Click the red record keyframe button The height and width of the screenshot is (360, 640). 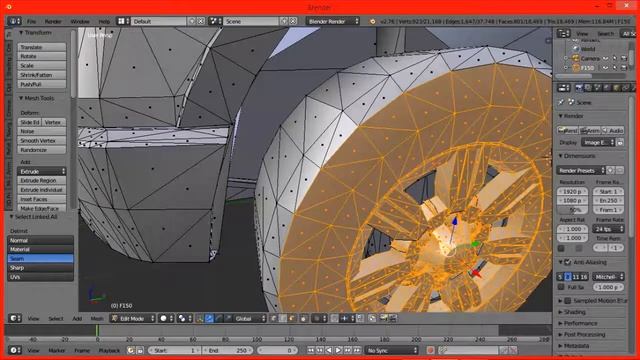430,350
